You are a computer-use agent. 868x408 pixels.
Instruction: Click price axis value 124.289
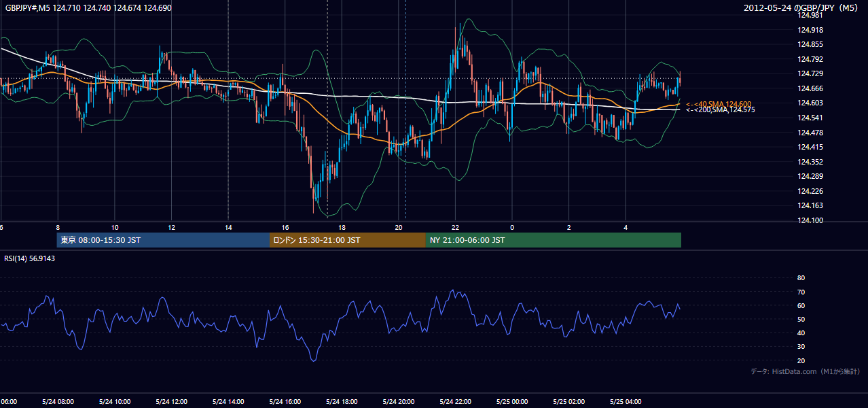[x=810, y=176]
